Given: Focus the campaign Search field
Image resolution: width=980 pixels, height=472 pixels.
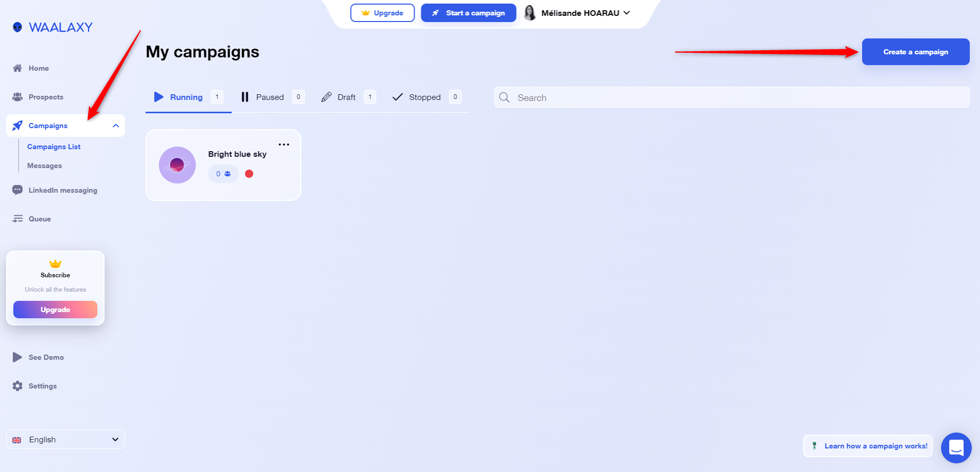Looking at the screenshot, I should [x=732, y=97].
